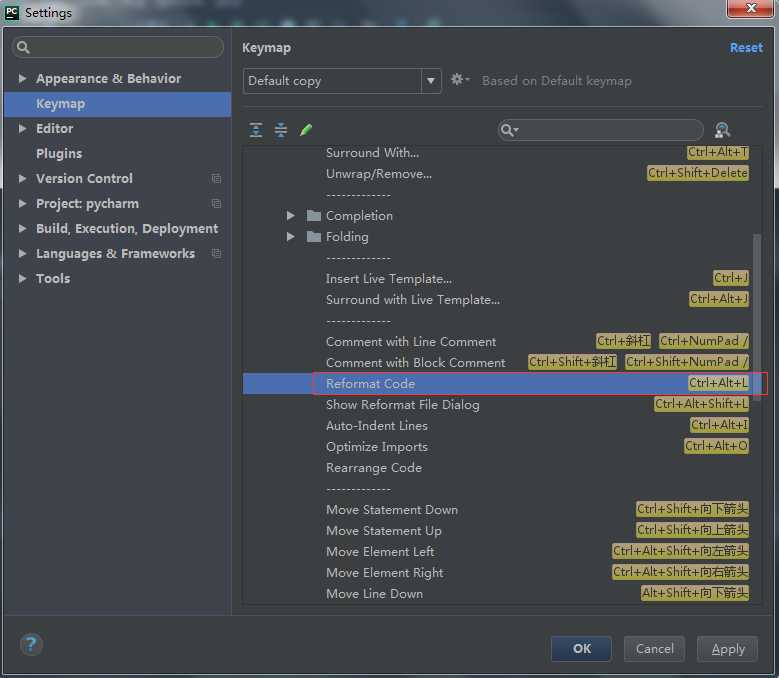
Task: Click the help question mark icon
Action: pyautogui.click(x=31, y=644)
